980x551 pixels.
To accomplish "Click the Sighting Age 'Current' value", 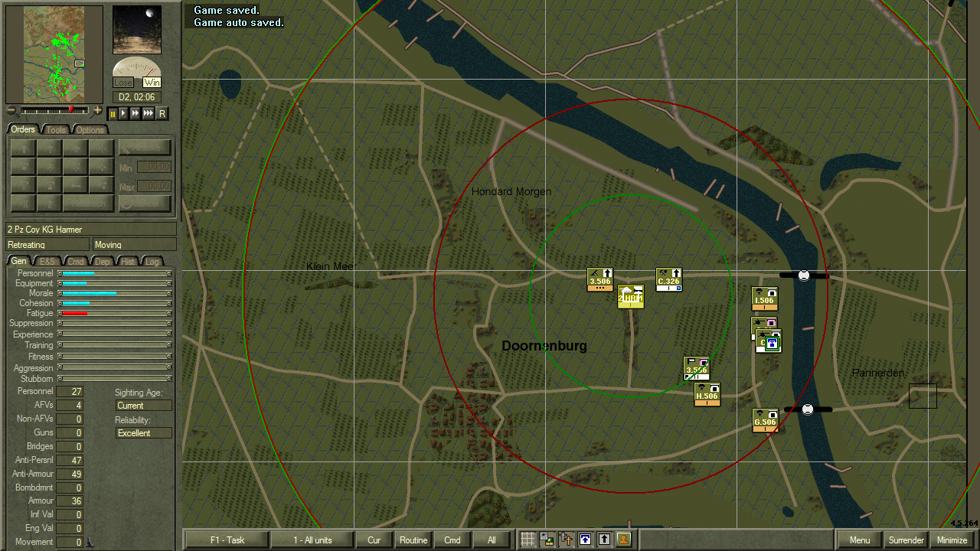I will [x=144, y=406].
